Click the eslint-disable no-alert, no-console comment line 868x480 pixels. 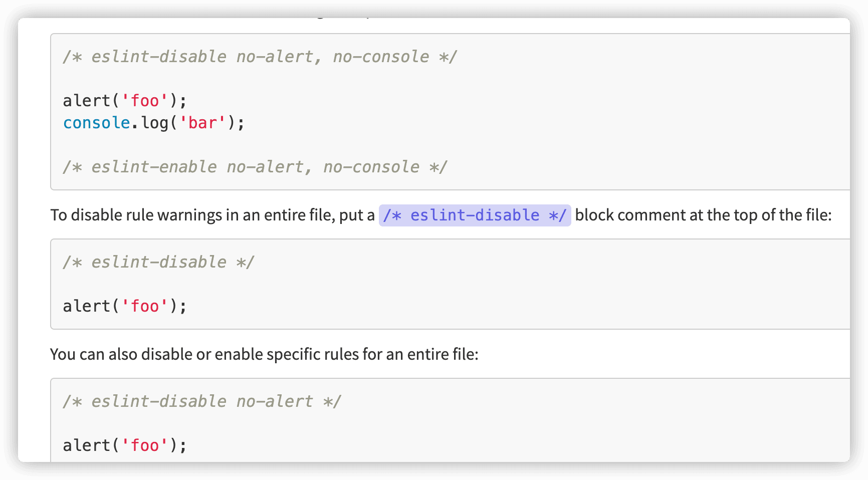pyautogui.click(x=260, y=57)
